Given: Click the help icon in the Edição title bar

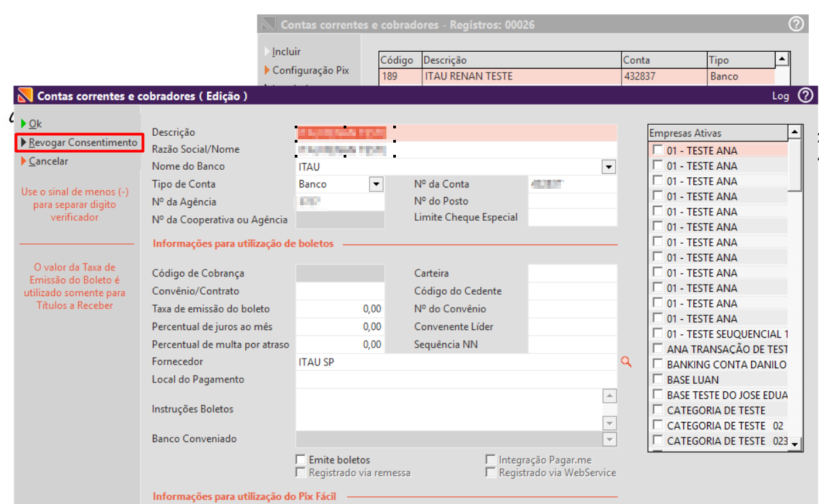Looking at the screenshot, I should 805,96.
